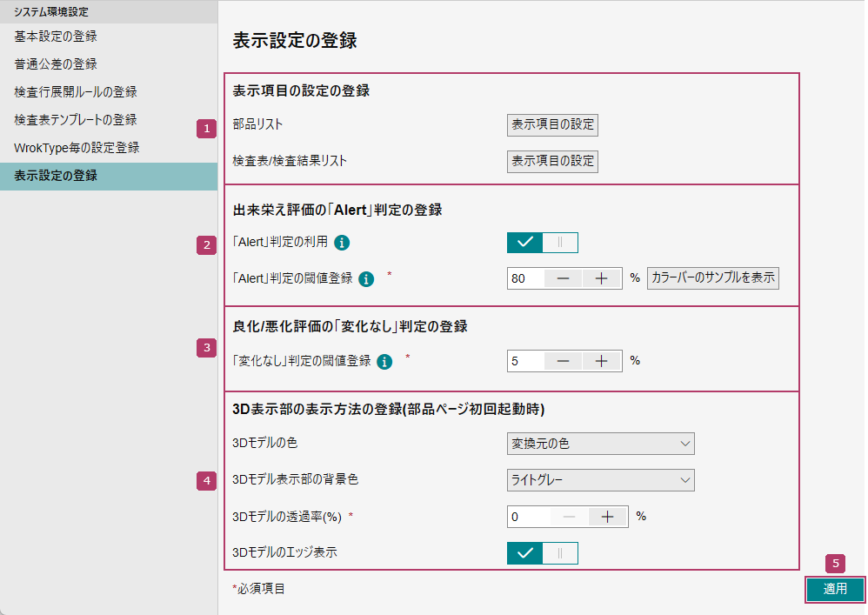Increase 変化なし threshold with plus button

[x=602, y=361]
